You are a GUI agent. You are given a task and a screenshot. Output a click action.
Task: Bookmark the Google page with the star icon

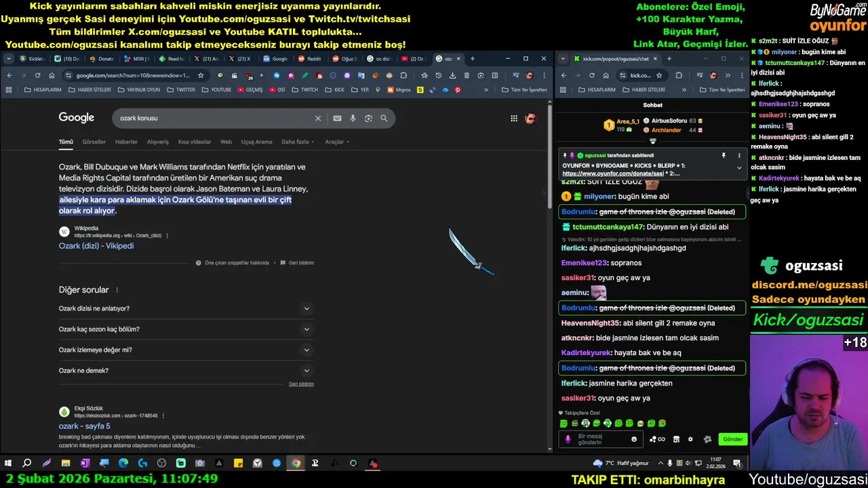coord(201,75)
